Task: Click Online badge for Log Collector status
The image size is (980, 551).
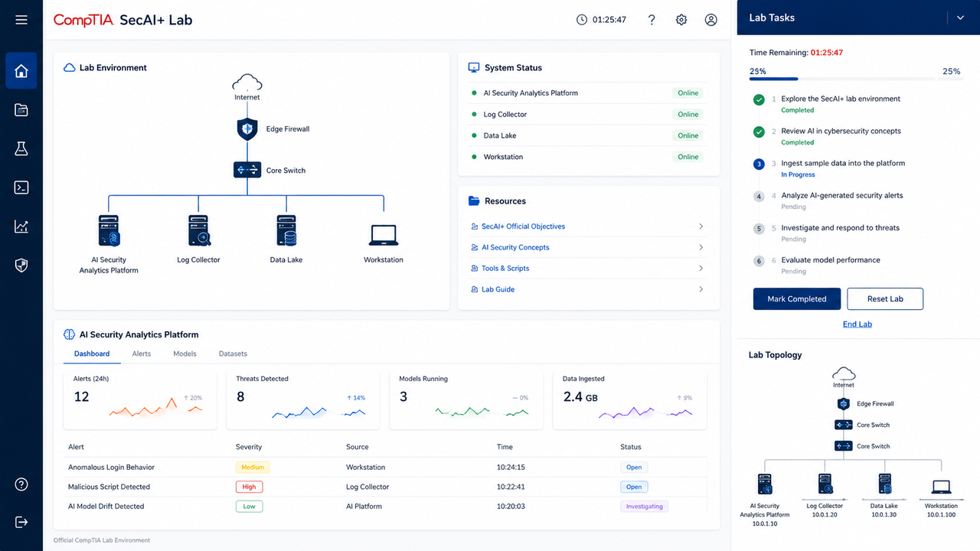Action: point(688,115)
